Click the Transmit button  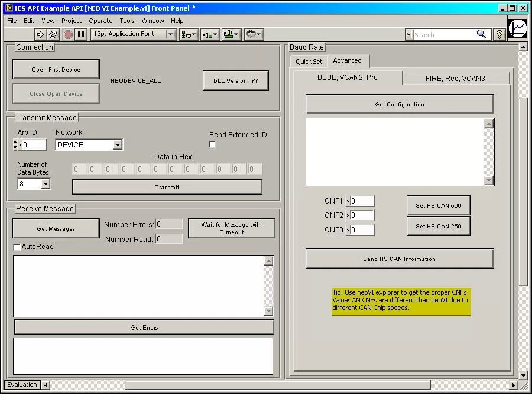(167, 187)
